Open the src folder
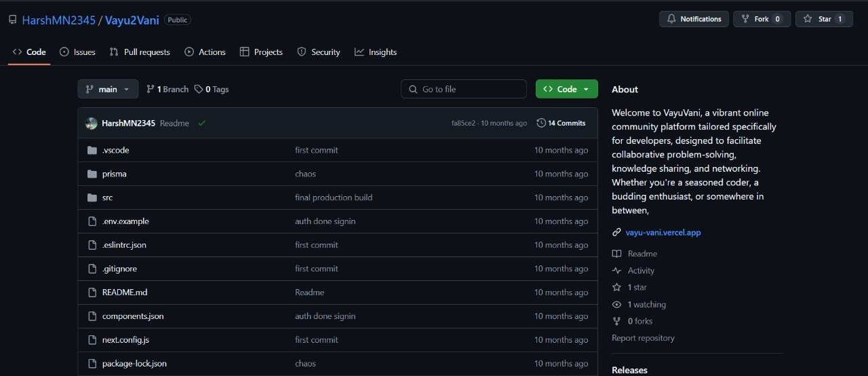 point(107,198)
